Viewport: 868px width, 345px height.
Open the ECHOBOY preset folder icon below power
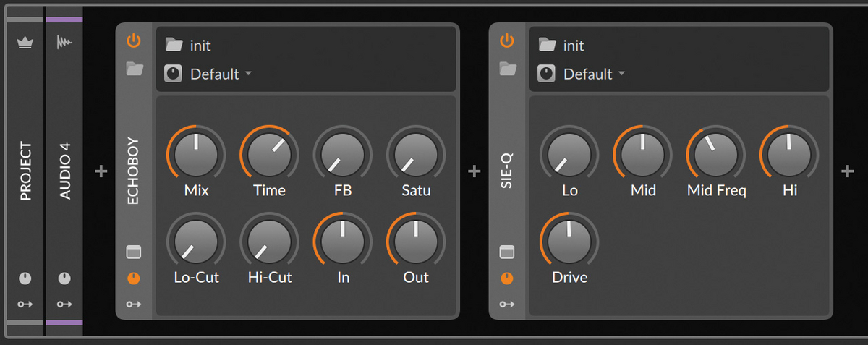point(134,69)
